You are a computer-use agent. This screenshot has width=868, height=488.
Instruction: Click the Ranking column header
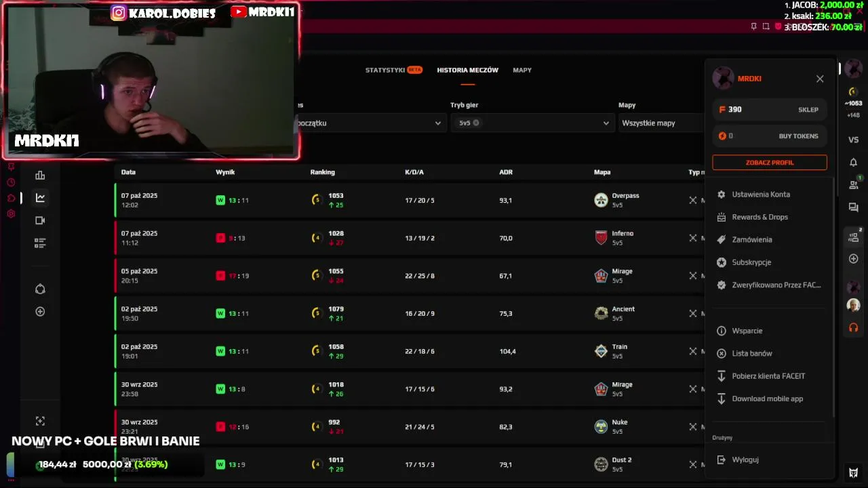point(322,172)
